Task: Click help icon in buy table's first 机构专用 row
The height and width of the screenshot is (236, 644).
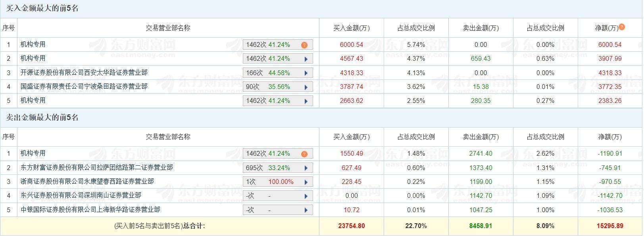Action: click(304, 45)
